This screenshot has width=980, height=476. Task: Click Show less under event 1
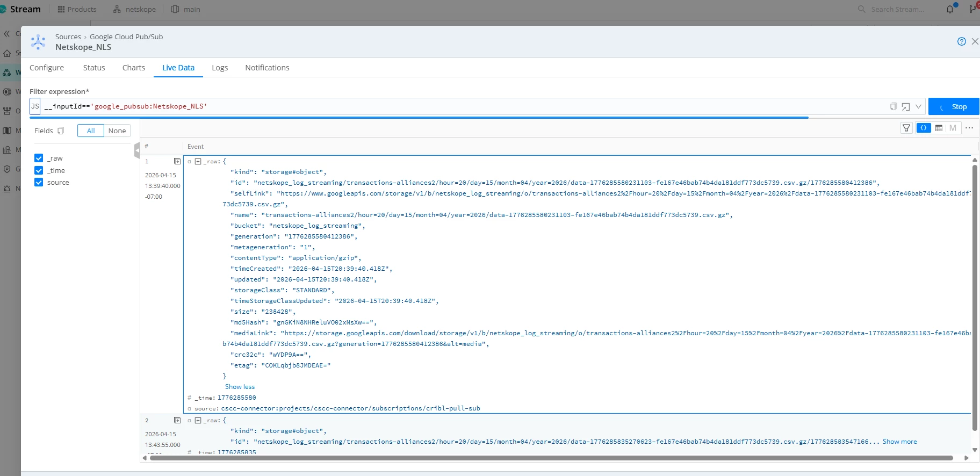point(240,387)
